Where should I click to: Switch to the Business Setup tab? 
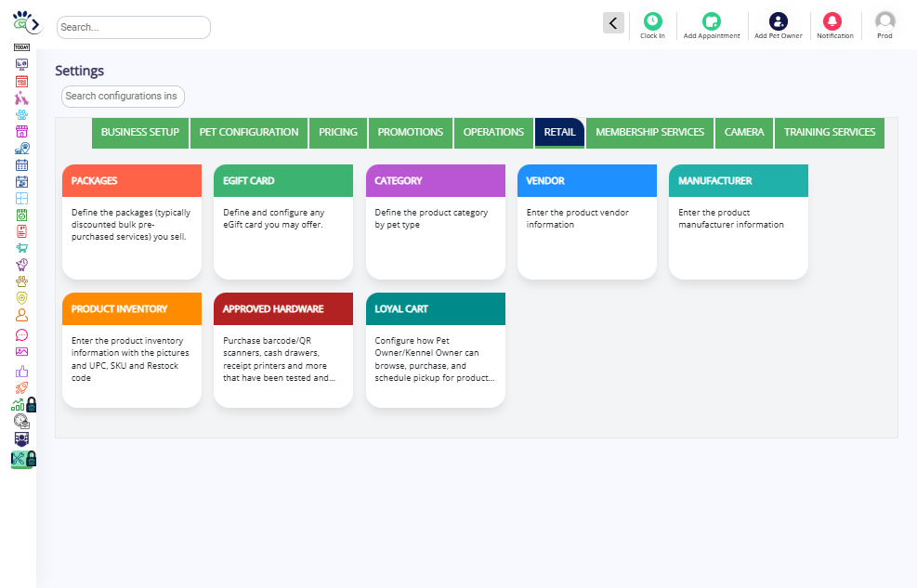pyautogui.click(x=140, y=133)
